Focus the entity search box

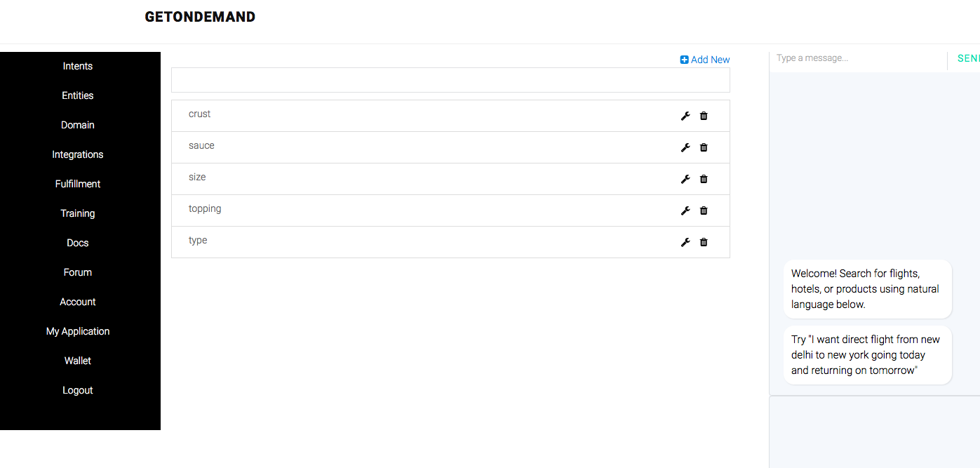click(450, 80)
